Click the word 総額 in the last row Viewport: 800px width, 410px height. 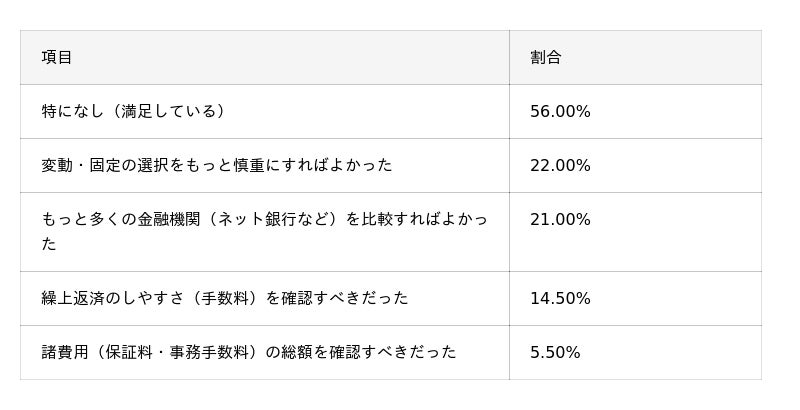[297, 352]
